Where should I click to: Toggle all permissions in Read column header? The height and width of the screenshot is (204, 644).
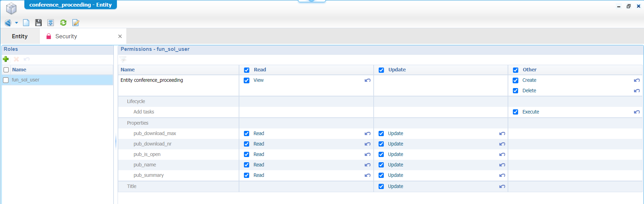247,70
